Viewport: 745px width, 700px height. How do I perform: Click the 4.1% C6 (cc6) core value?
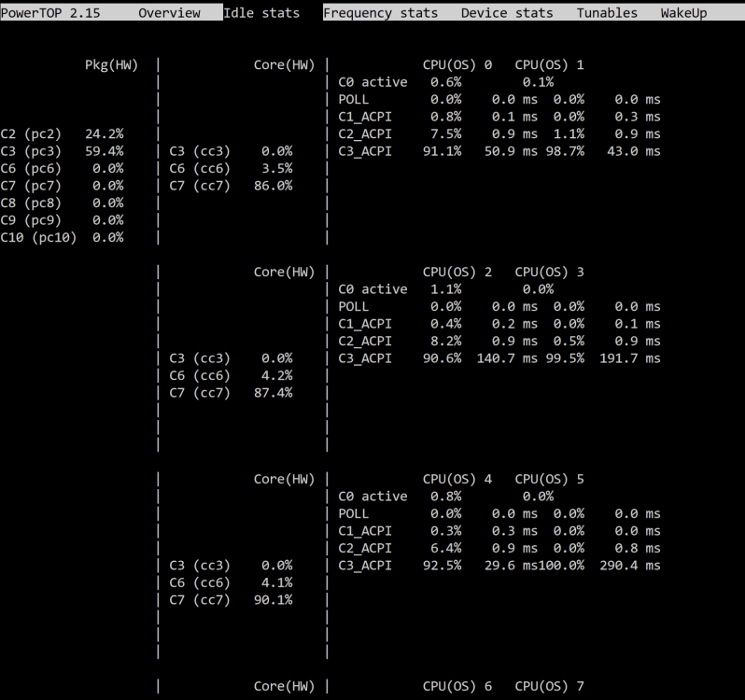point(277,582)
